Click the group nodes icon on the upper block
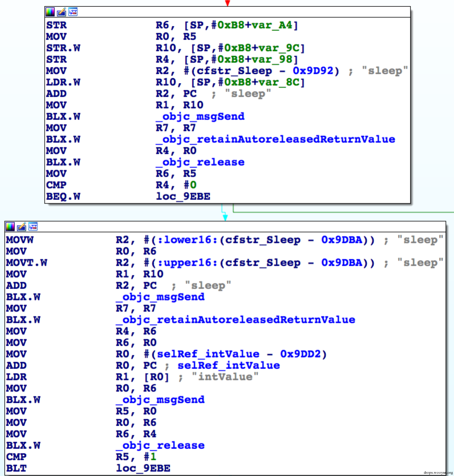The height and width of the screenshot is (476, 454). (73, 12)
